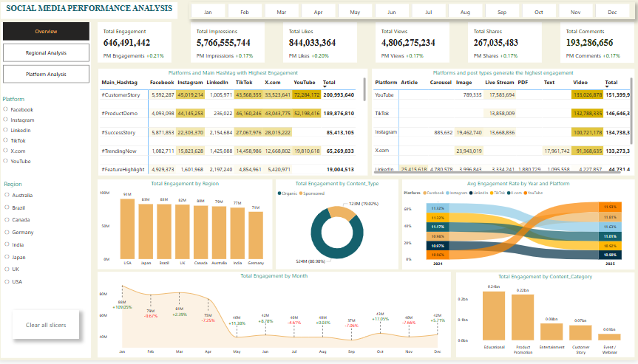
Task: Select TikTok platform radio option
Action: (x=6, y=140)
